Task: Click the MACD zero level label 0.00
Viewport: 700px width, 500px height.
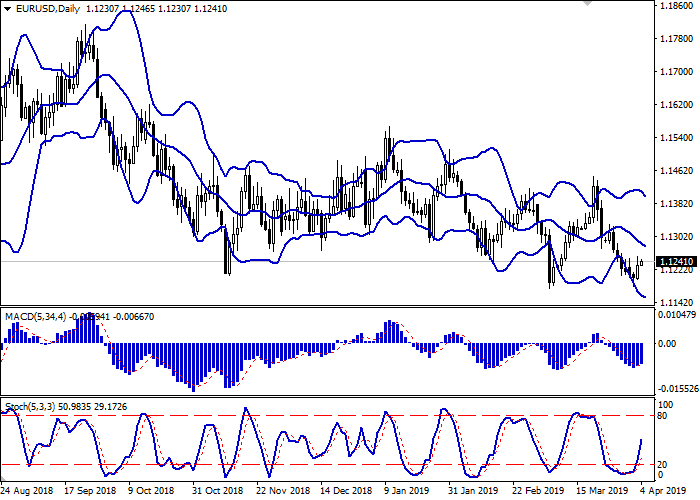Action: [x=667, y=344]
